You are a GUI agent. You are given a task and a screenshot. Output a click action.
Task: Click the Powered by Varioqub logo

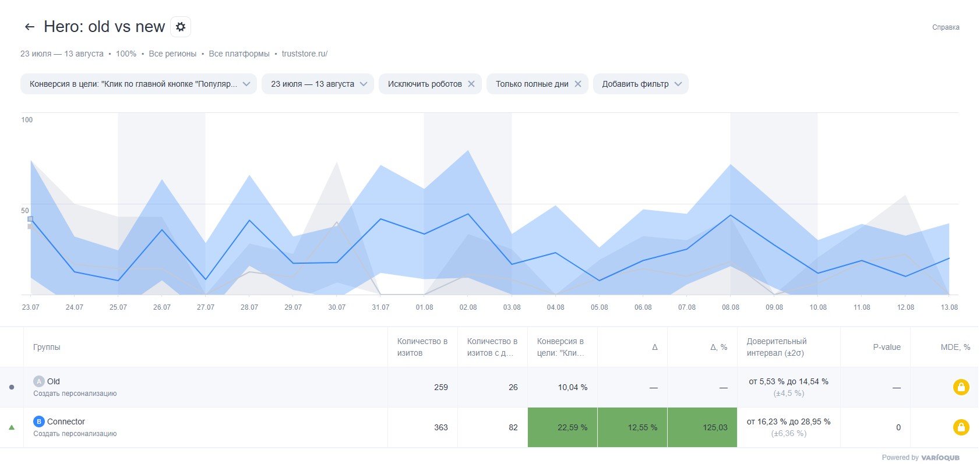pyautogui.click(x=921, y=458)
